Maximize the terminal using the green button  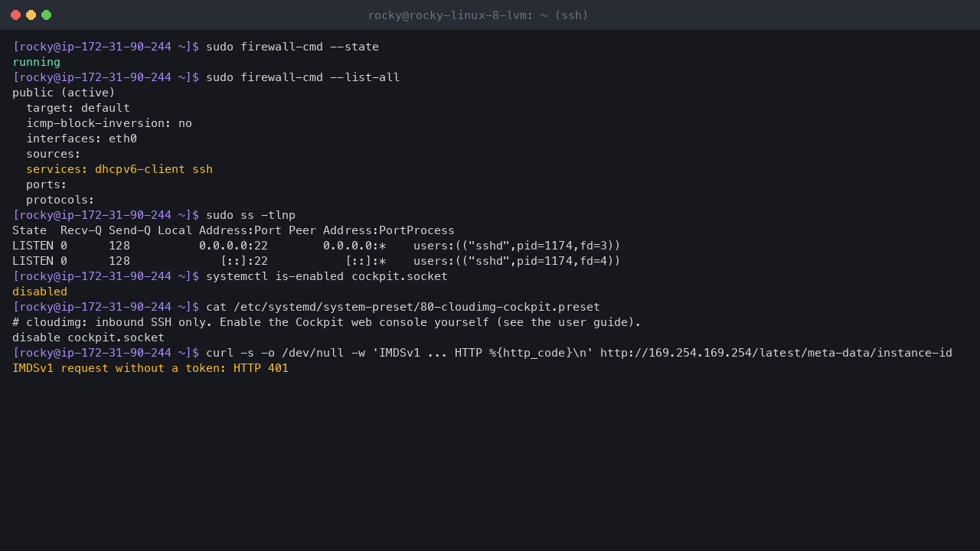click(x=46, y=15)
